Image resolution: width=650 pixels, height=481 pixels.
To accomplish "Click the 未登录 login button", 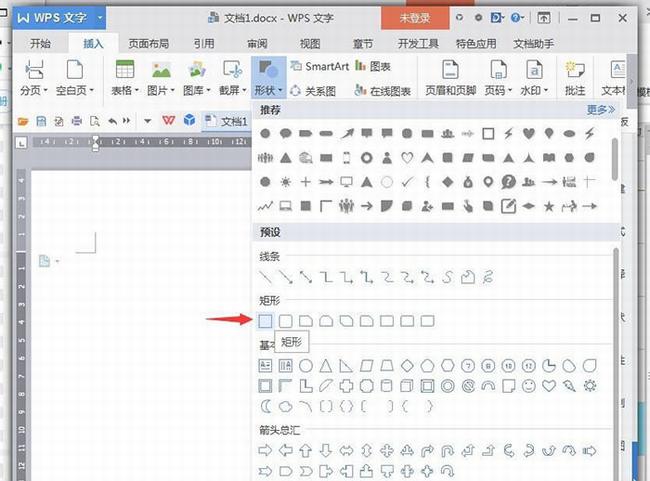I will [x=415, y=18].
